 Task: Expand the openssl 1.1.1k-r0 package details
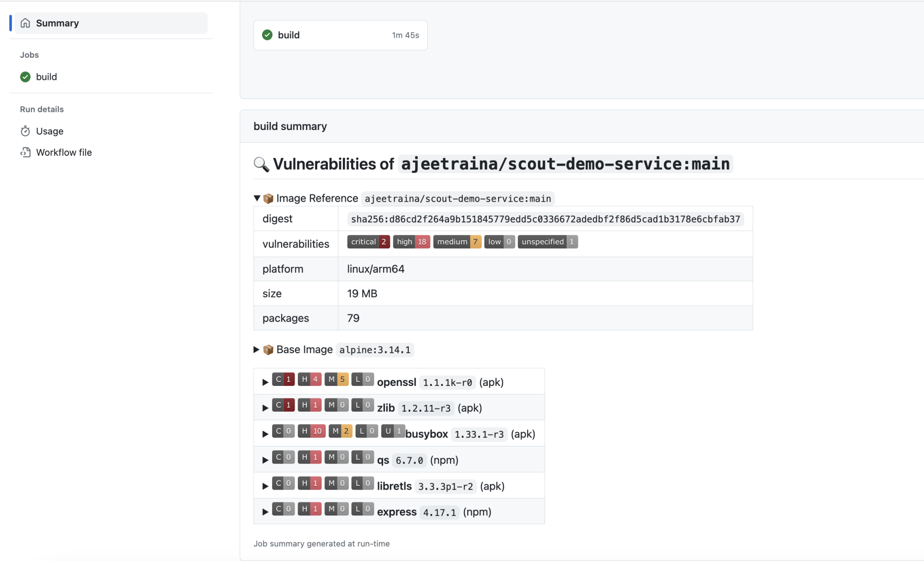click(x=265, y=382)
